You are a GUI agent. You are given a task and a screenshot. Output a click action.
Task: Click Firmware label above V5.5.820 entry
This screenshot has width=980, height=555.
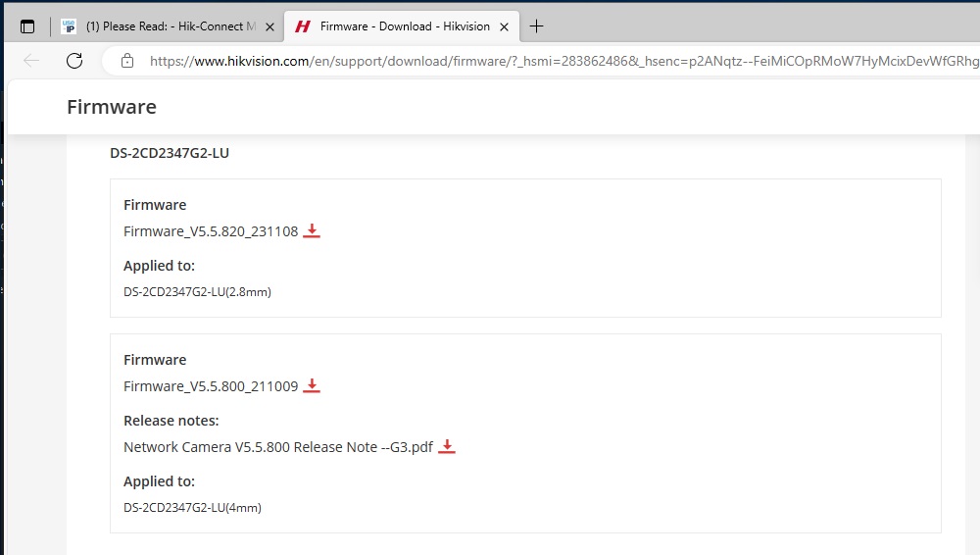coord(155,205)
